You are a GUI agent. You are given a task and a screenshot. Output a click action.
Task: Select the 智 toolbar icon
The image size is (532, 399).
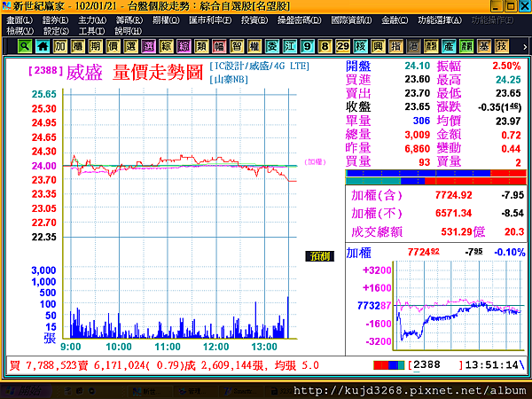click(237, 46)
